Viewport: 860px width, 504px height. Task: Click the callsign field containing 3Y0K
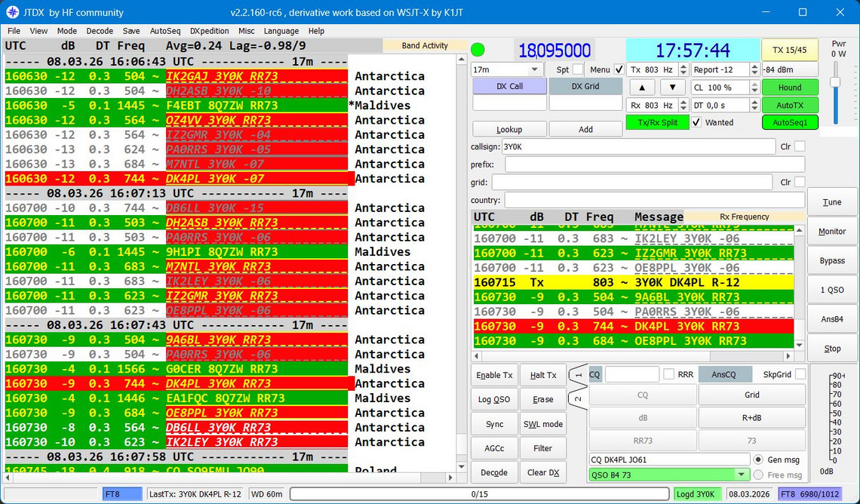[x=637, y=146]
